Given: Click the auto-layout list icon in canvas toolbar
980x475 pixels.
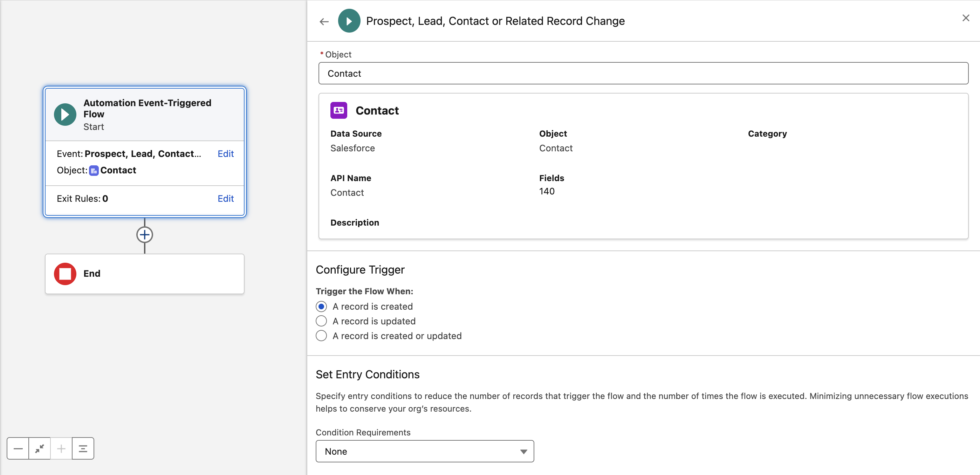Looking at the screenshot, I should 83,448.
